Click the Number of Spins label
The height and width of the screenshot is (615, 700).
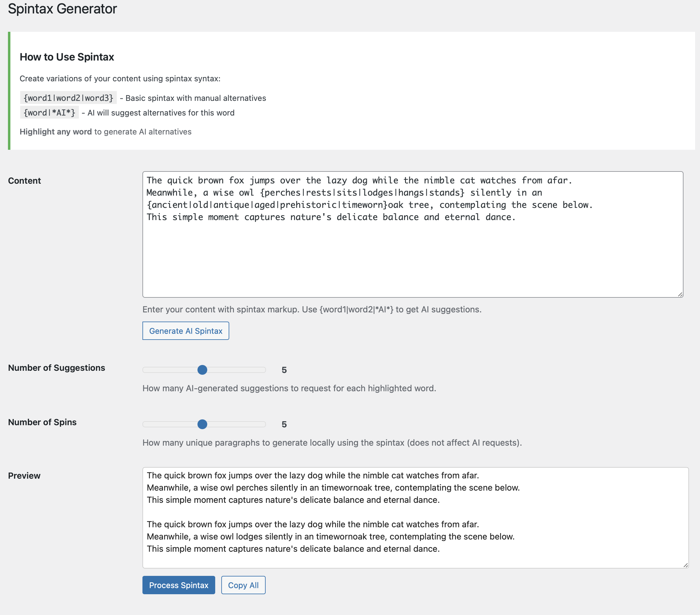point(42,422)
